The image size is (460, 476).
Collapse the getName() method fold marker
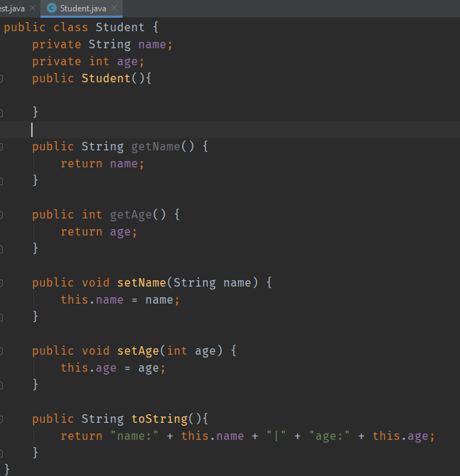[1, 147]
